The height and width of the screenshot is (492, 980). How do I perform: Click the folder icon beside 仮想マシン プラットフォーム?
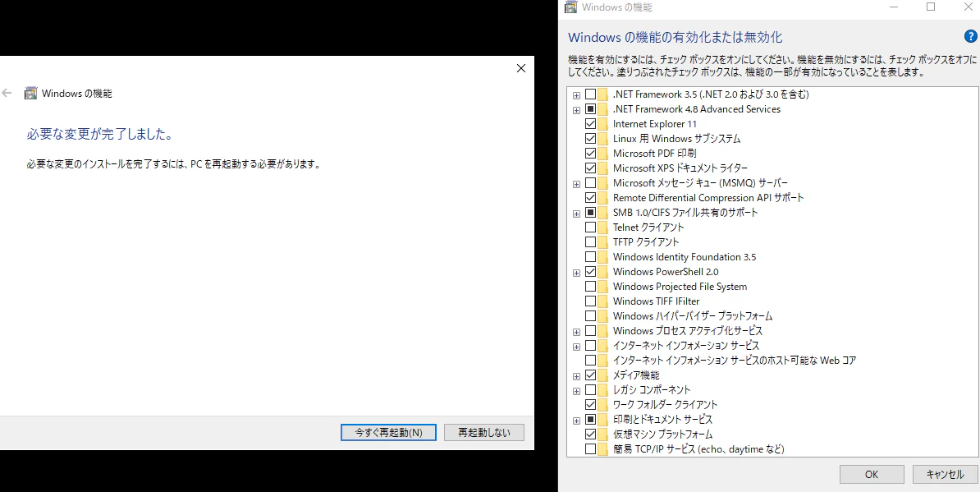602,435
